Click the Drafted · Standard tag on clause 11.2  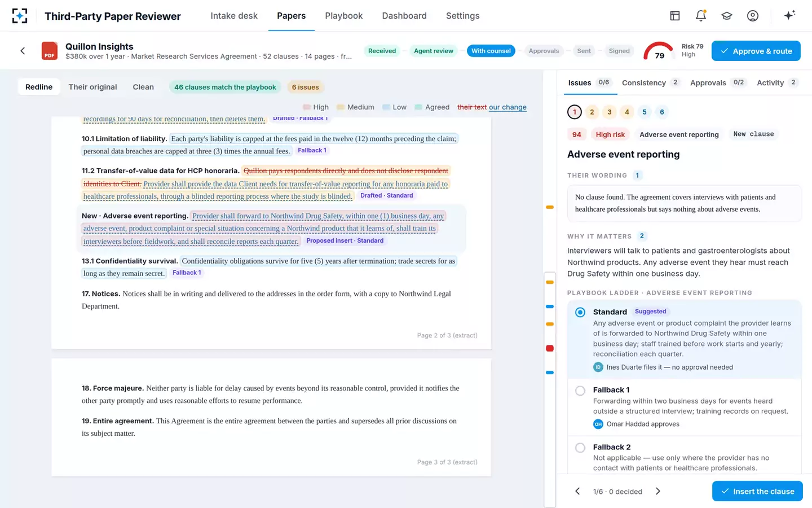coord(386,195)
